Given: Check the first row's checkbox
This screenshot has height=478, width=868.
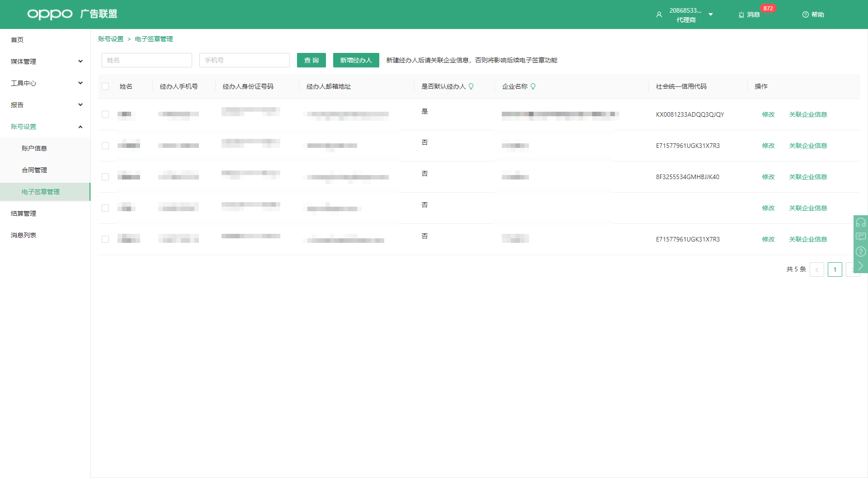Looking at the screenshot, I should click(x=105, y=114).
